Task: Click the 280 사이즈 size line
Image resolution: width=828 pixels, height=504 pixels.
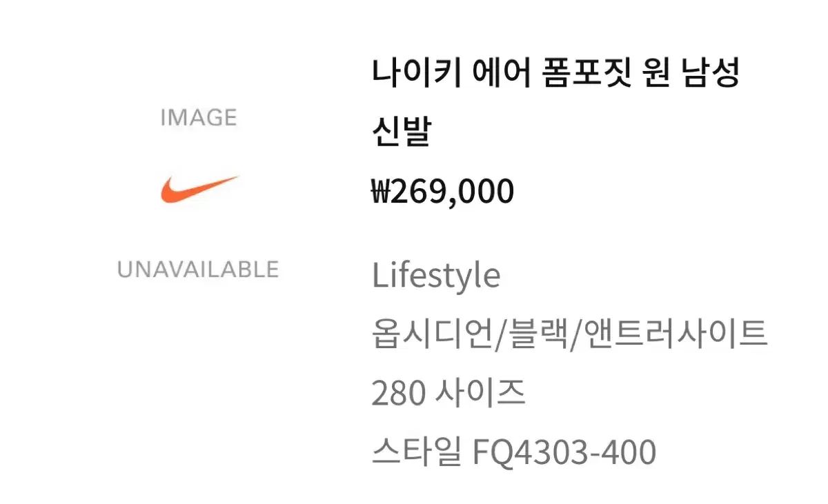Action: coord(448,394)
